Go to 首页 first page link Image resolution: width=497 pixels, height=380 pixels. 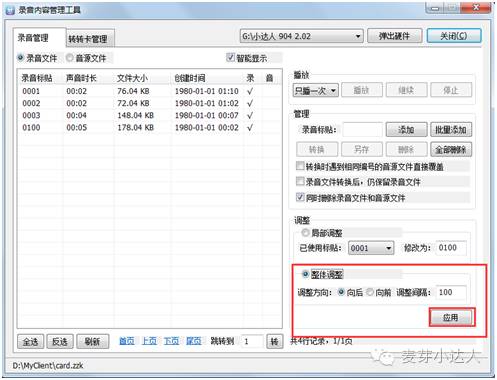[x=127, y=341]
